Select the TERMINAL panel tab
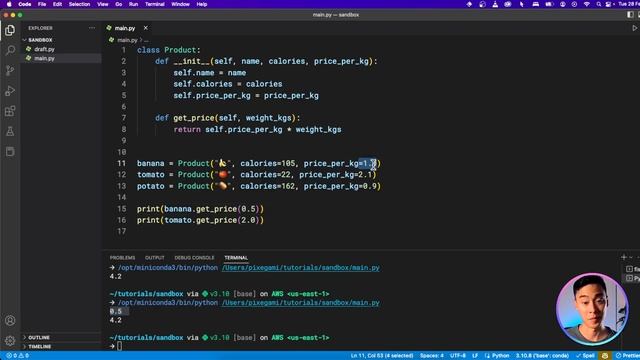Image resolution: width=640 pixels, height=360 pixels. pyautogui.click(x=236, y=258)
